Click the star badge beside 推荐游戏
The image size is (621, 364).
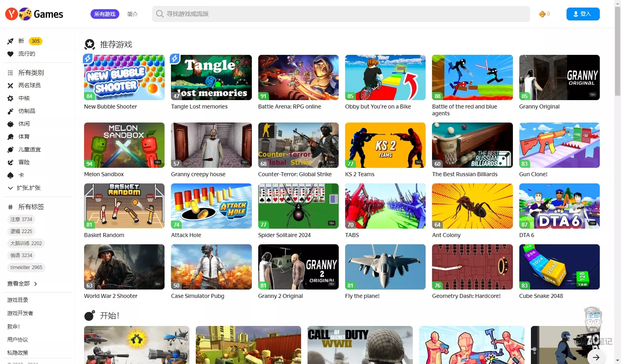pyautogui.click(x=90, y=44)
